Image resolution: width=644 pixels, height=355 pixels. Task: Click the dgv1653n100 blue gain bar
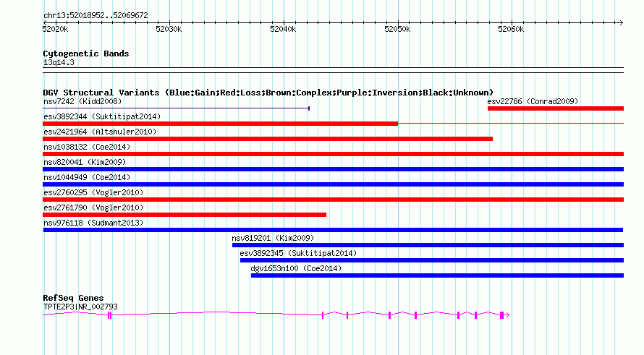tap(437, 275)
